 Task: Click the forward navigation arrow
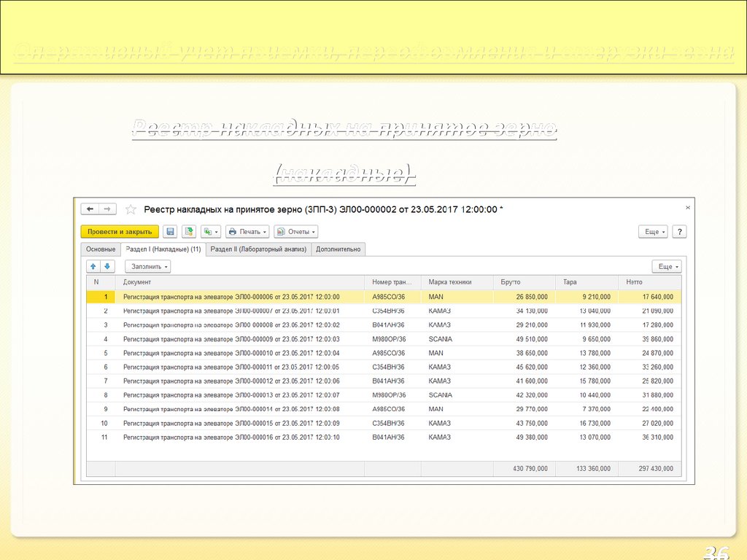[107, 209]
